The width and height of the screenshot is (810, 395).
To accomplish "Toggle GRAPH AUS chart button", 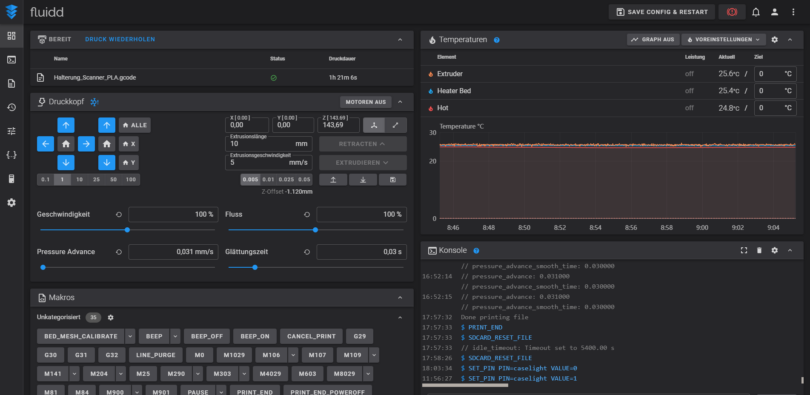I will click(653, 39).
